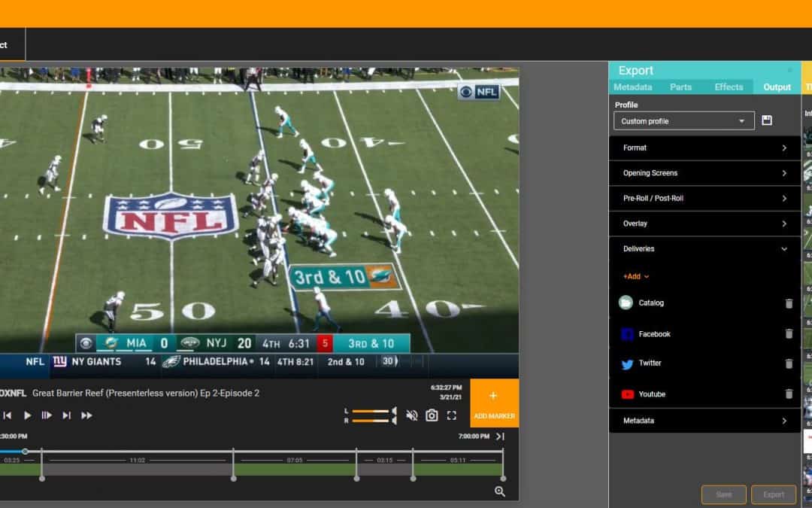Switch to the Effects tab
Viewport: 812px width, 508px height.
729,87
